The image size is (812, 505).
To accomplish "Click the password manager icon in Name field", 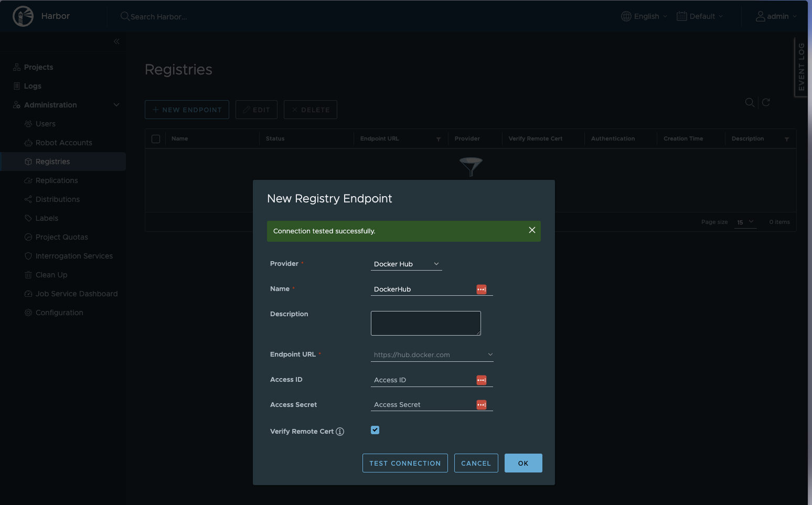I will [482, 289].
